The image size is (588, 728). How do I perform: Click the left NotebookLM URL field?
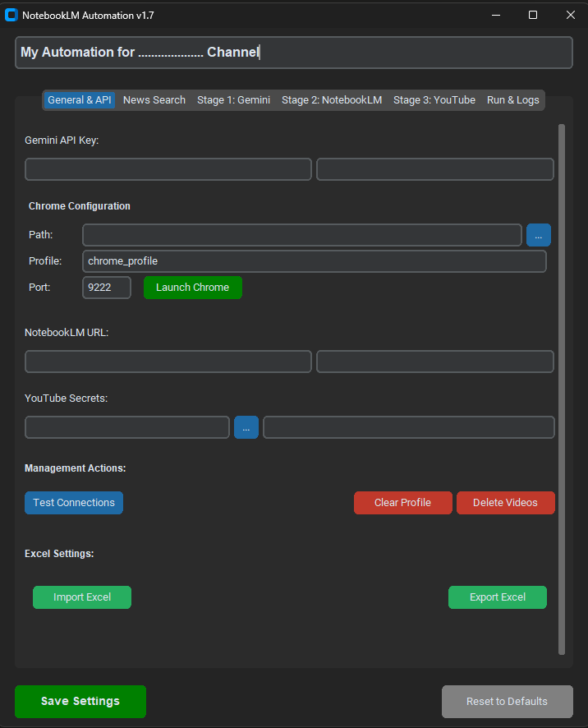click(168, 362)
